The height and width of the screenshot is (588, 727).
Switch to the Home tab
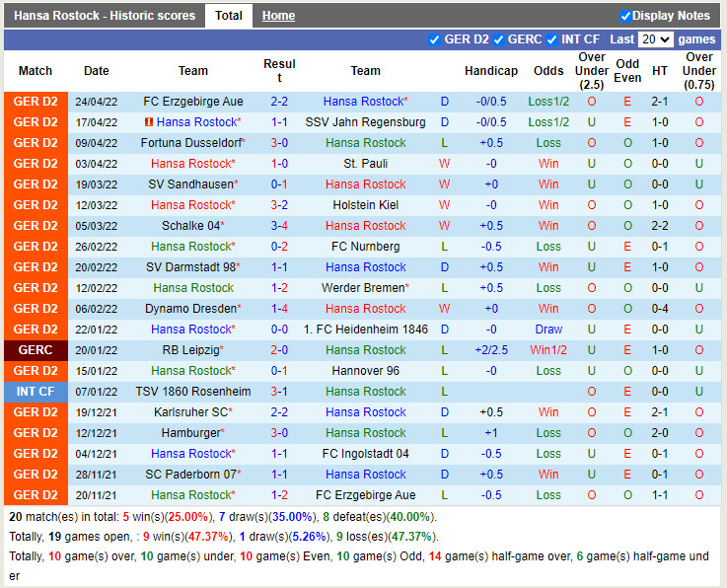(278, 16)
